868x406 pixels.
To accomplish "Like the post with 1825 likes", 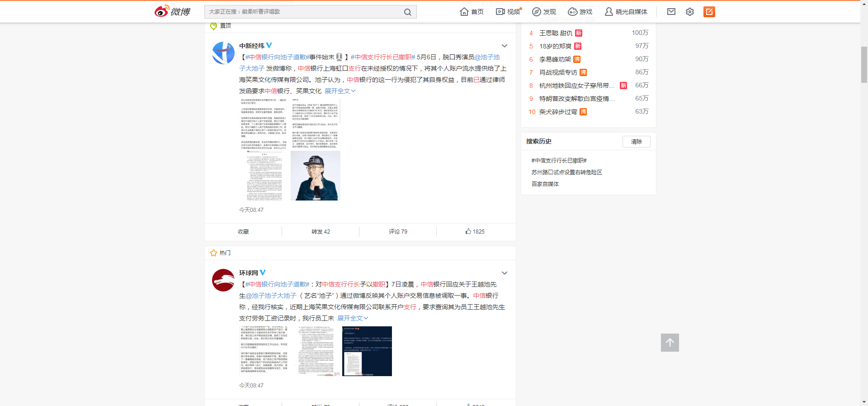I will click(x=475, y=232).
